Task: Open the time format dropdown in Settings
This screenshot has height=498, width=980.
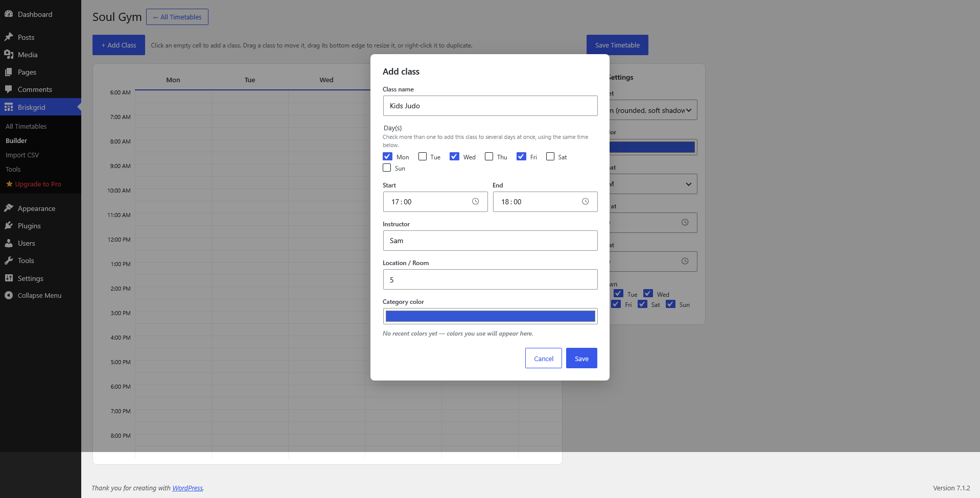Action: tap(653, 184)
